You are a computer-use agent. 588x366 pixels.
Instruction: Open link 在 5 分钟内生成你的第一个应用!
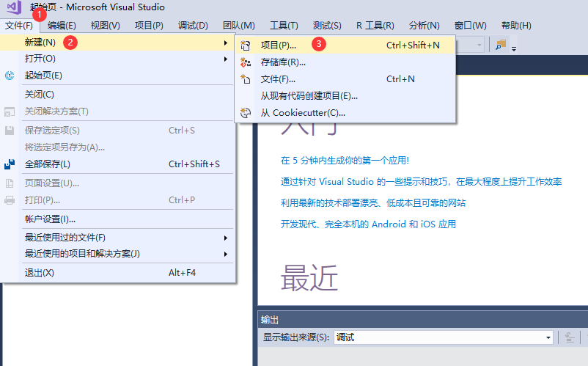(x=345, y=161)
